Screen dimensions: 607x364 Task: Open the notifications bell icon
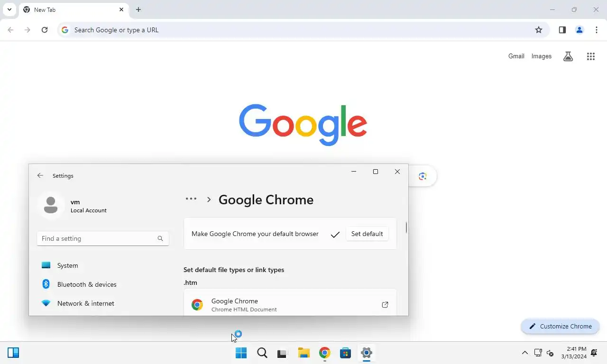[594, 353]
